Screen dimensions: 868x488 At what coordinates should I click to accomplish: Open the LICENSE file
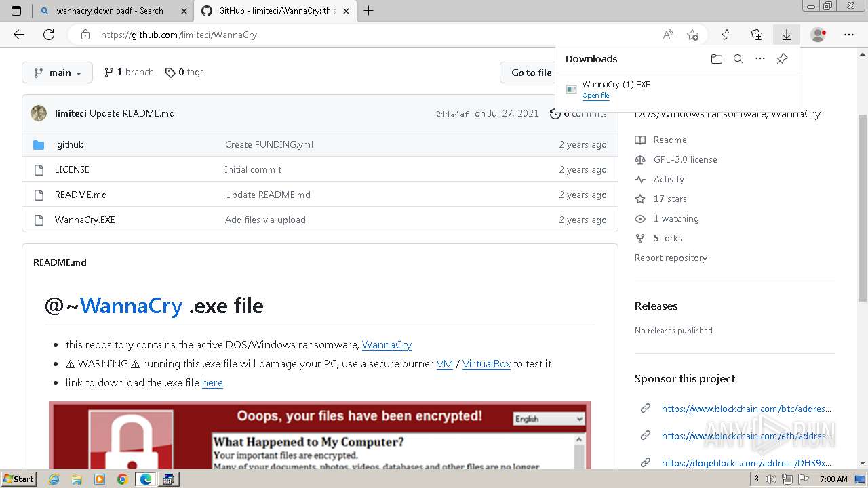[72, 169]
